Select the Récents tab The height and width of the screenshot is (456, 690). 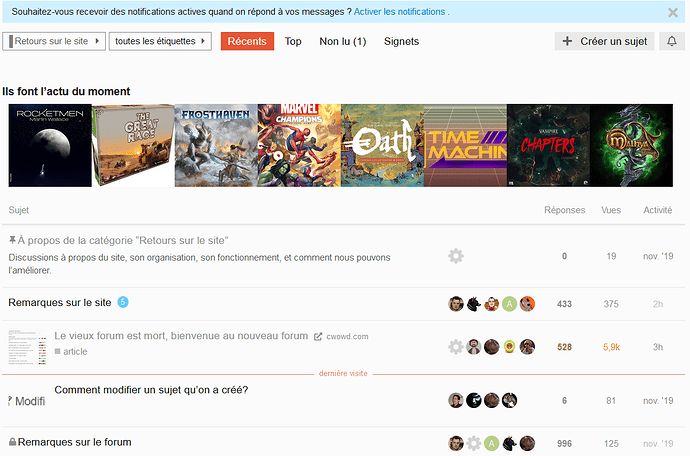click(247, 41)
